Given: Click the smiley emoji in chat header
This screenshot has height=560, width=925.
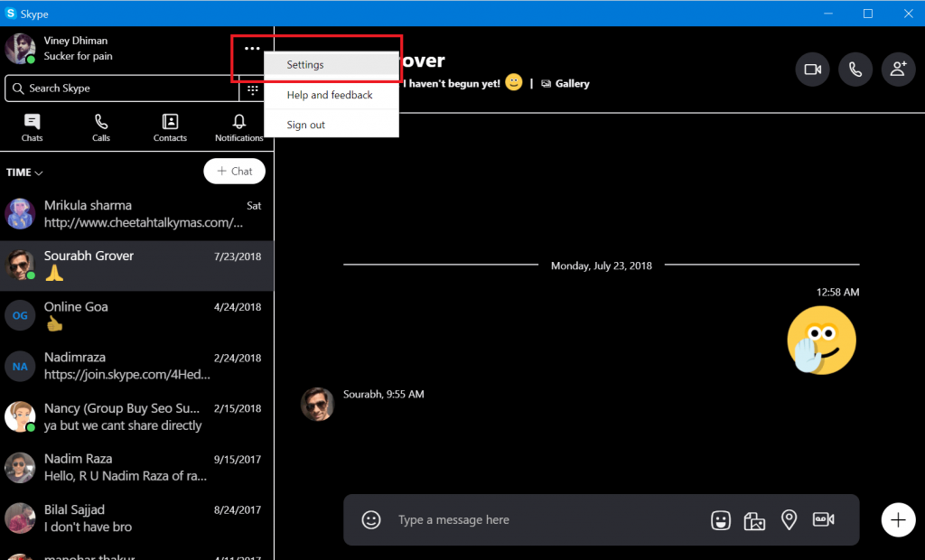Looking at the screenshot, I should (x=514, y=82).
